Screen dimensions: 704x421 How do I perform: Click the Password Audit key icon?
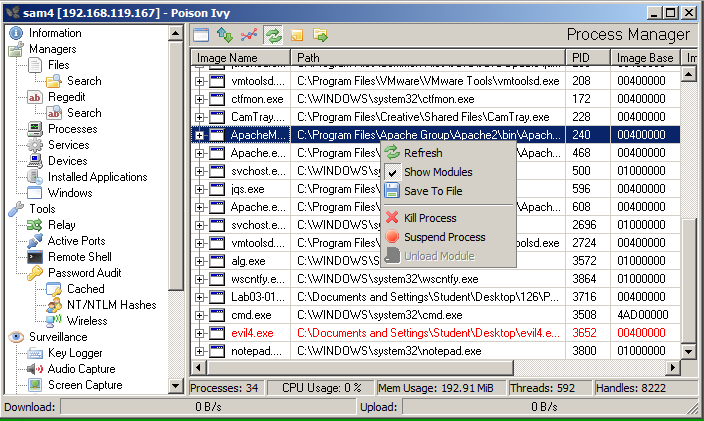click(35, 273)
